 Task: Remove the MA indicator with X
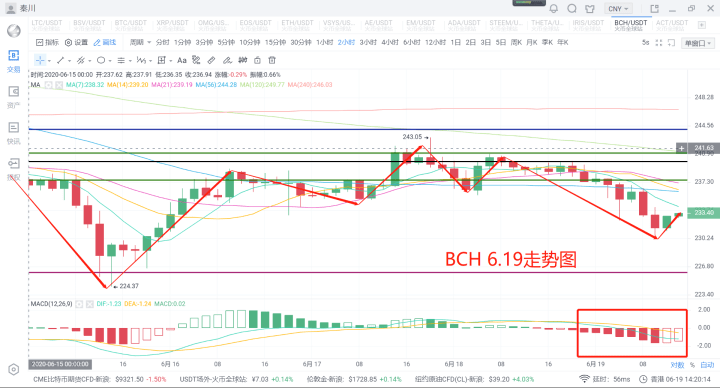(x=59, y=85)
